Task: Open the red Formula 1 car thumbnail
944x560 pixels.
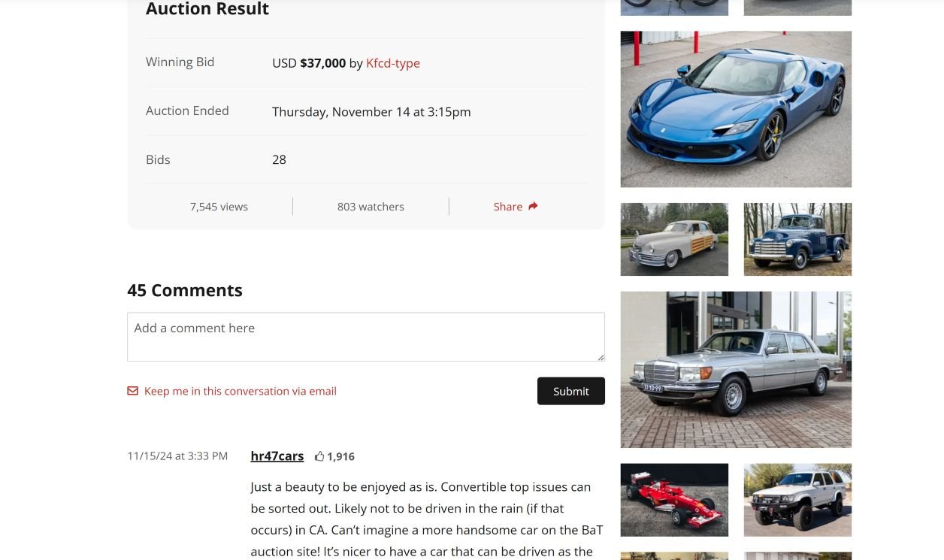Action: click(674, 500)
